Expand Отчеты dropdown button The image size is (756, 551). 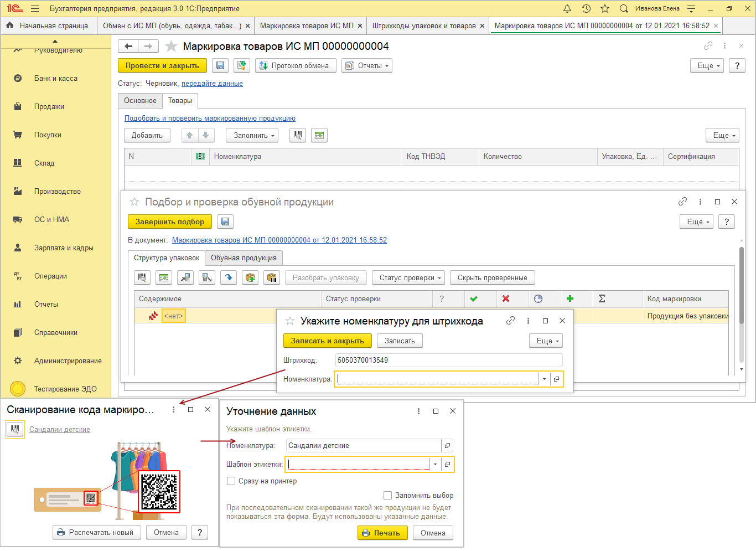(367, 65)
